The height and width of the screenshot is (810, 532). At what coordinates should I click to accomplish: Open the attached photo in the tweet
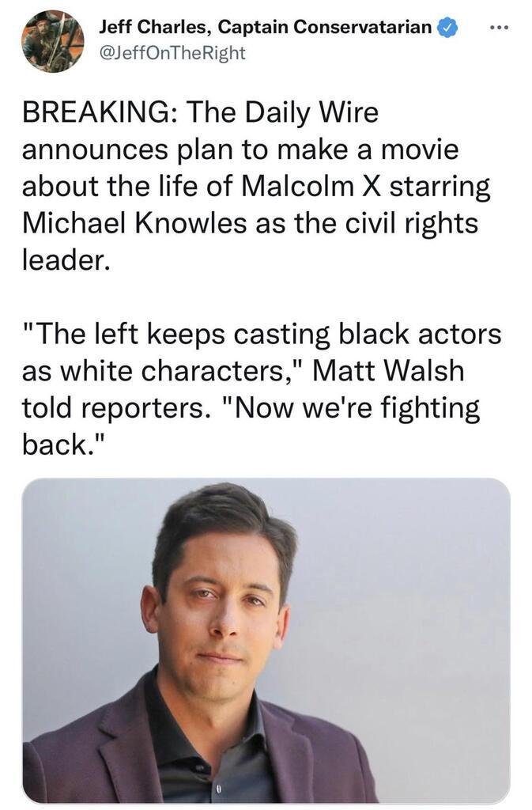click(x=266, y=641)
